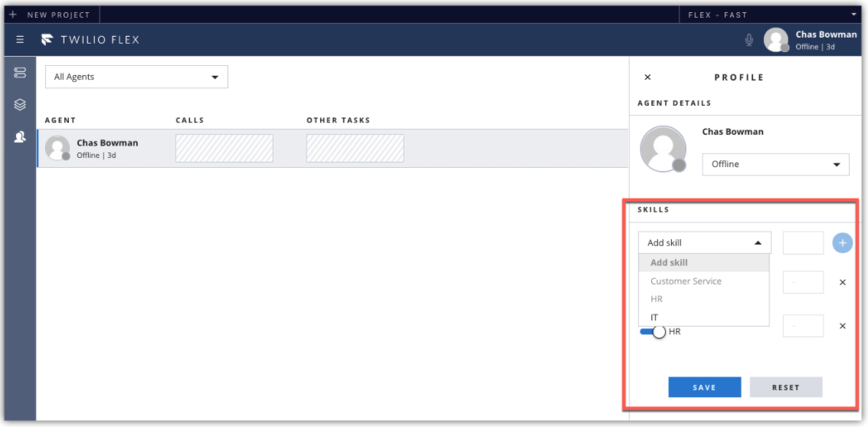Remove the HR skill with X
The height and width of the screenshot is (427, 868).
click(843, 326)
